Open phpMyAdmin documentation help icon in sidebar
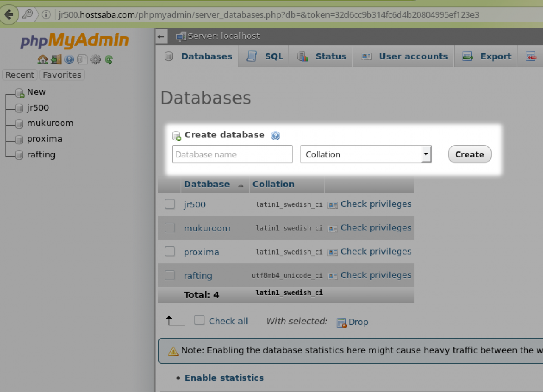543x392 pixels. click(x=69, y=59)
